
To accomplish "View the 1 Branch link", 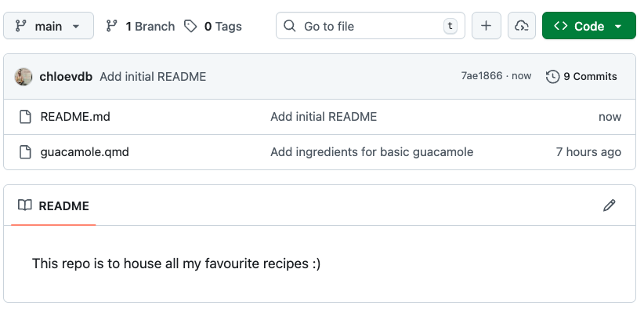I will click(140, 26).
